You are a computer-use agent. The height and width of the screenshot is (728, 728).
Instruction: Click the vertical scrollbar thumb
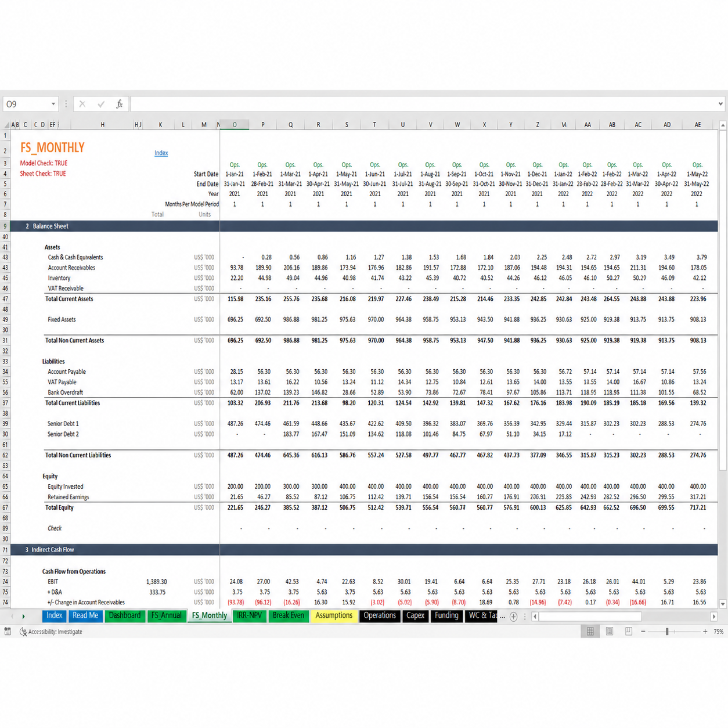(x=723, y=300)
